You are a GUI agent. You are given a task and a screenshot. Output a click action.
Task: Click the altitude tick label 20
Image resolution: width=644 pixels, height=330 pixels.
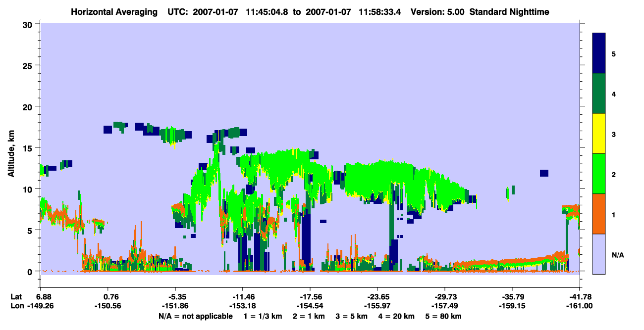29,106
